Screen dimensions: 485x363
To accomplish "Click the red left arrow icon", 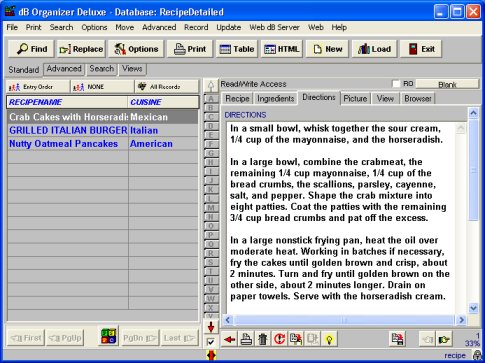I will point(230,339).
